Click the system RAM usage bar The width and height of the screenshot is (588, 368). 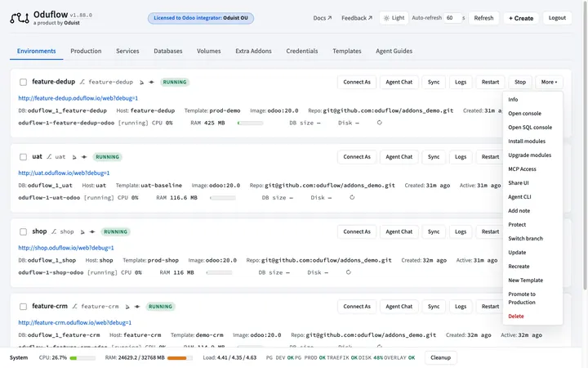pyautogui.click(x=180, y=358)
